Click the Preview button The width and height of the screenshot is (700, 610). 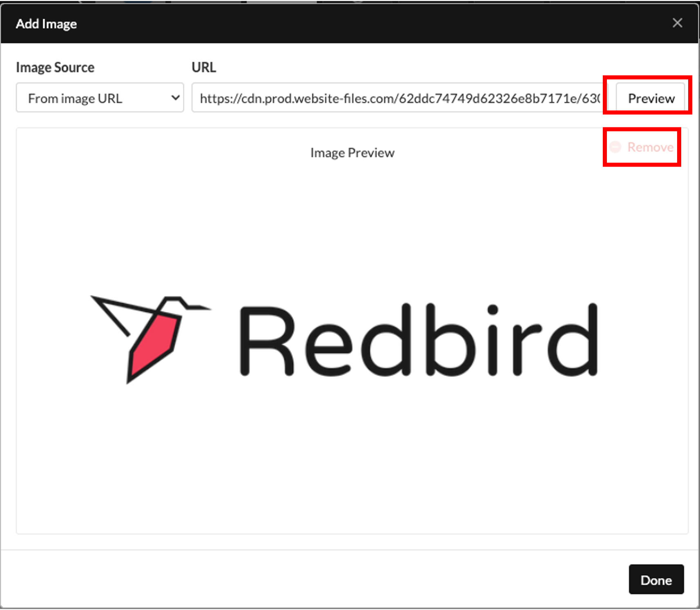point(650,98)
